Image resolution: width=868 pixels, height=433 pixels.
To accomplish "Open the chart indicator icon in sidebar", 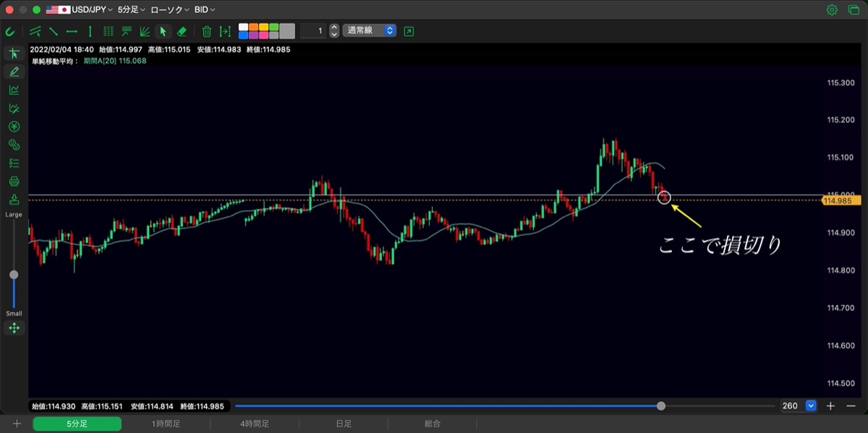I will tap(14, 90).
